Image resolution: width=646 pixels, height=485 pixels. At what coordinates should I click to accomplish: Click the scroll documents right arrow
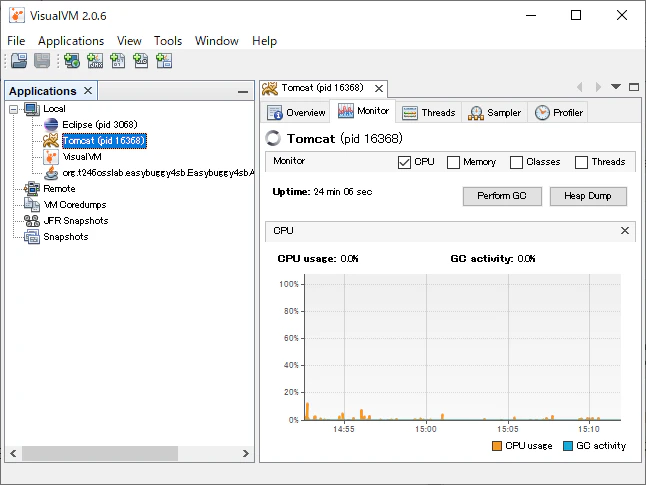(x=598, y=87)
